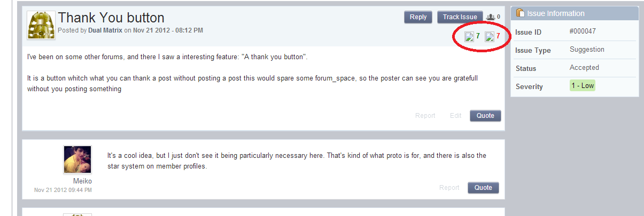Quote Meiko's reply

[x=483, y=188]
